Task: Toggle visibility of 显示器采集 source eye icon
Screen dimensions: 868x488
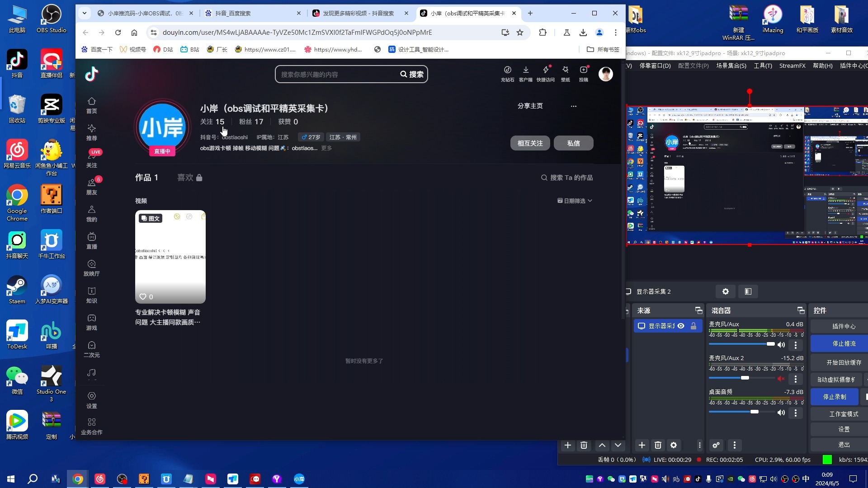Action: coord(681,325)
